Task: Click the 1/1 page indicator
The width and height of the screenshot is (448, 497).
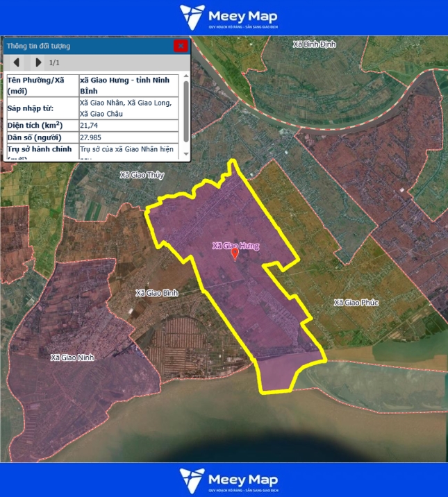Action: click(x=54, y=62)
